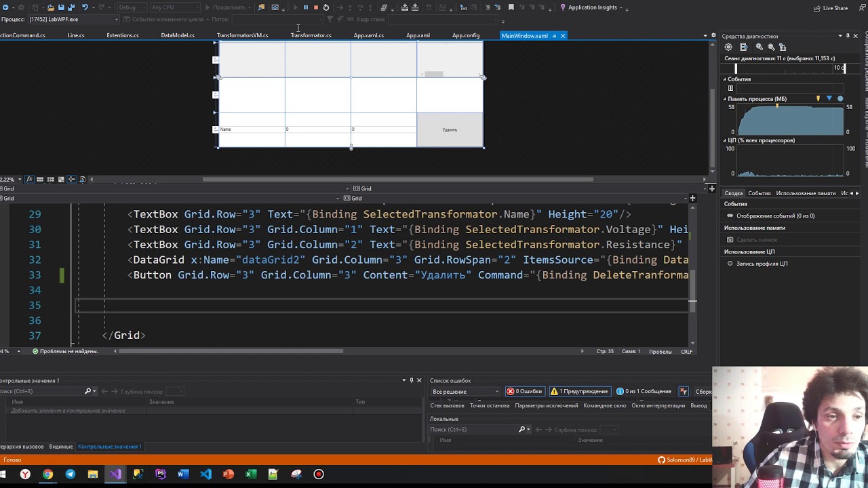Toggle the Предупреждение warnings filter

[x=579, y=391]
